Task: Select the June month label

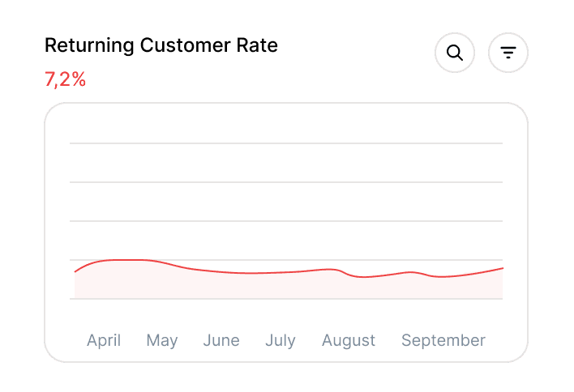Action: click(x=221, y=340)
